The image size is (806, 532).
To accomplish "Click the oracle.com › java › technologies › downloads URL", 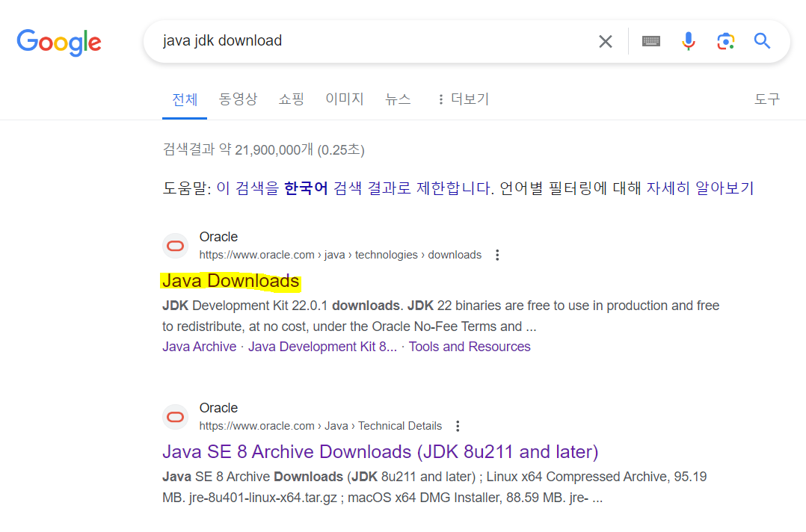I will (340, 256).
